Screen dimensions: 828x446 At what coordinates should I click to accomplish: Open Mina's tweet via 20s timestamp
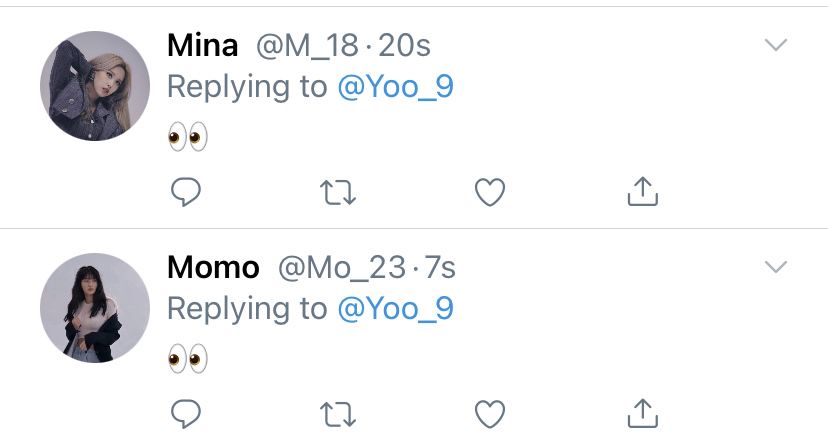coord(404,45)
